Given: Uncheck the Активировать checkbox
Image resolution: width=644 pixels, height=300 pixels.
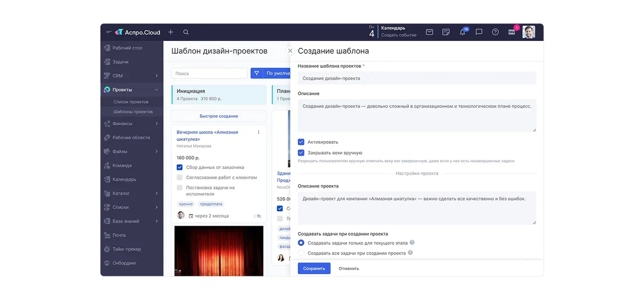Looking at the screenshot, I should (301, 142).
